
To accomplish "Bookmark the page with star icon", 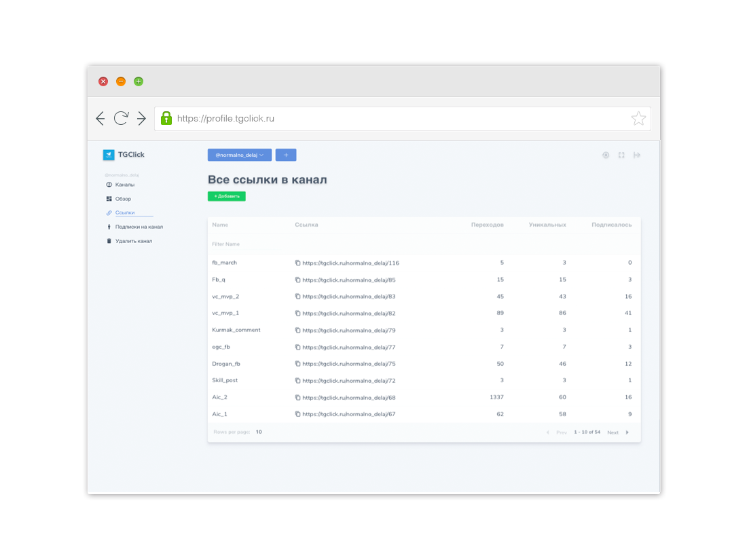I will pyautogui.click(x=638, y=119).
